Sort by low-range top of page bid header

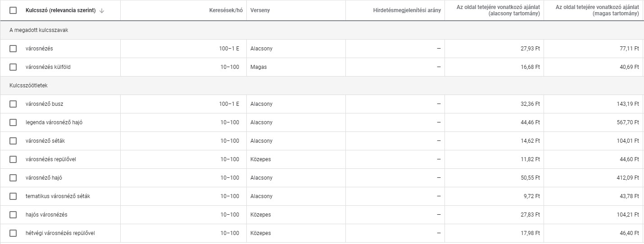[498, 10]
